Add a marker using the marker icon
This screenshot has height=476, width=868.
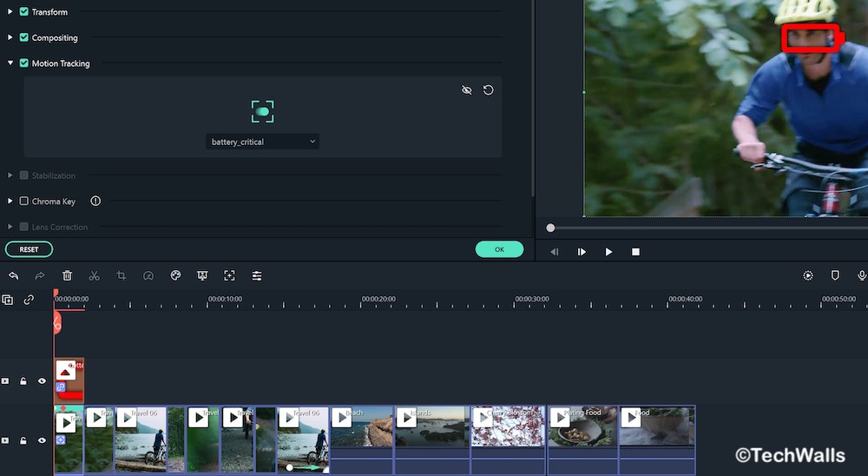(x=835, y=275)
